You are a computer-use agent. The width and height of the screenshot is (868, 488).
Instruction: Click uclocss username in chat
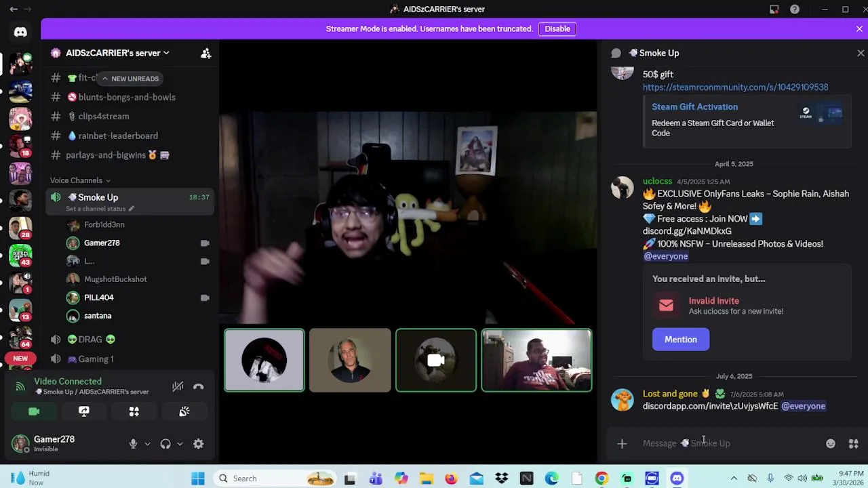657,182
